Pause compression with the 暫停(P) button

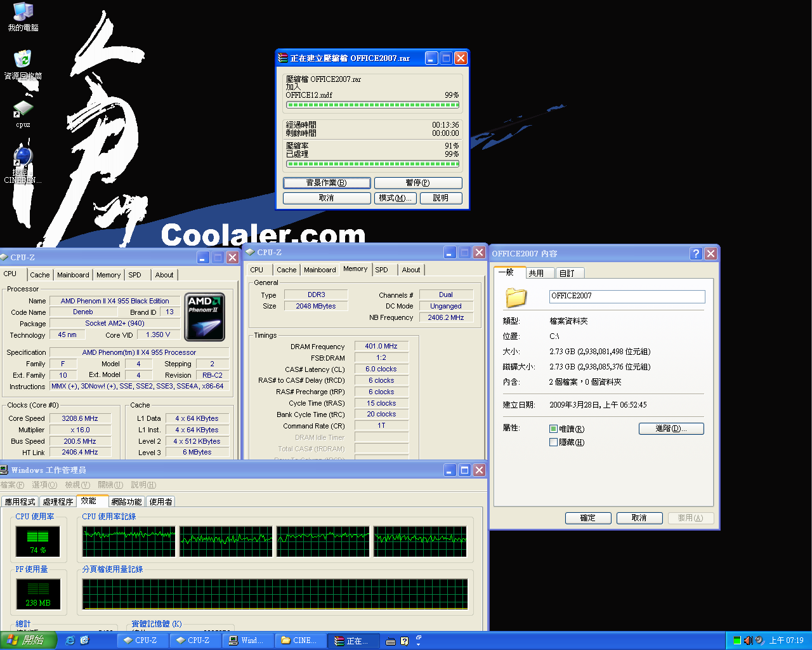(418, 183)
